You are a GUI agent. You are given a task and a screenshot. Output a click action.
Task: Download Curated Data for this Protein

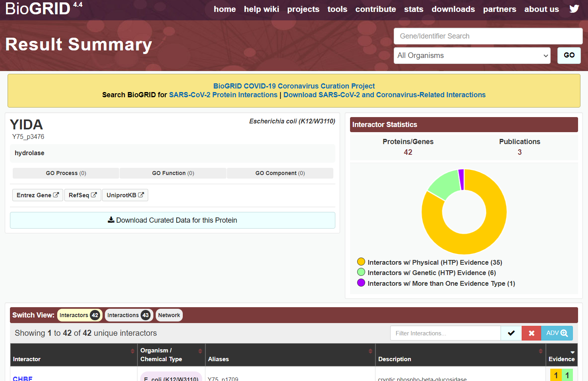pyautogui.click(x=172, y=220)
